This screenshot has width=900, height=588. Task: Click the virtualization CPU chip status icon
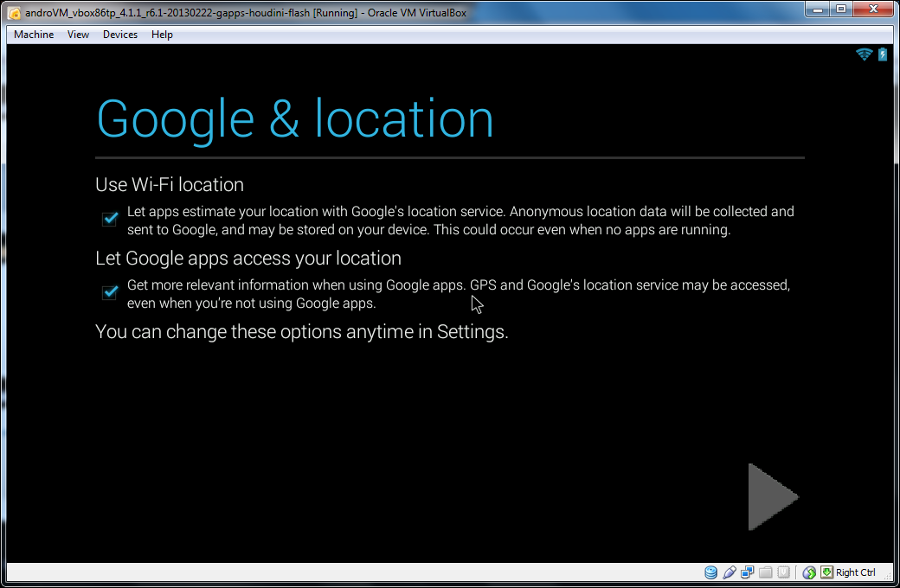click(x=783, y=572)
